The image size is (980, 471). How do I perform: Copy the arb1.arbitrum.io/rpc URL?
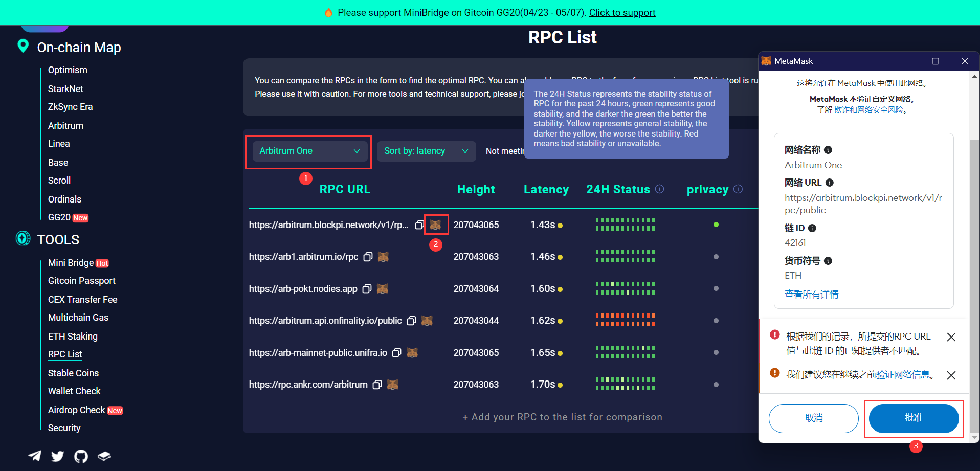pyautogui.click(x=368, y=257)
